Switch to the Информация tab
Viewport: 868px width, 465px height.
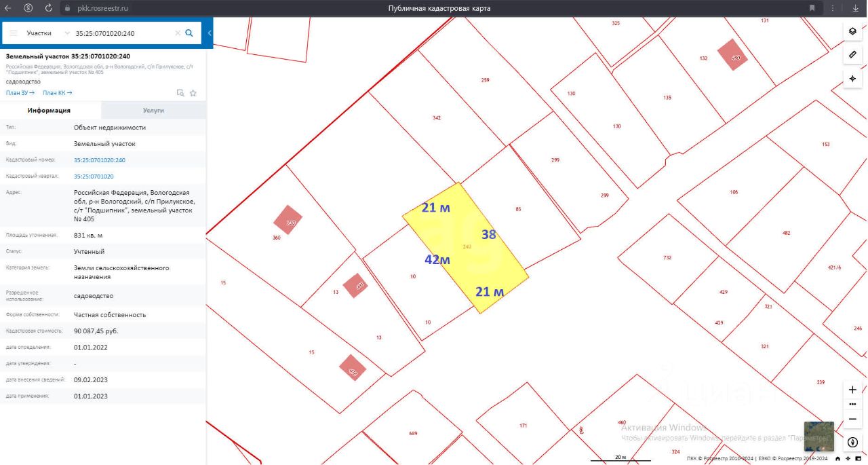pyautogui.click(x=49, y=110)
